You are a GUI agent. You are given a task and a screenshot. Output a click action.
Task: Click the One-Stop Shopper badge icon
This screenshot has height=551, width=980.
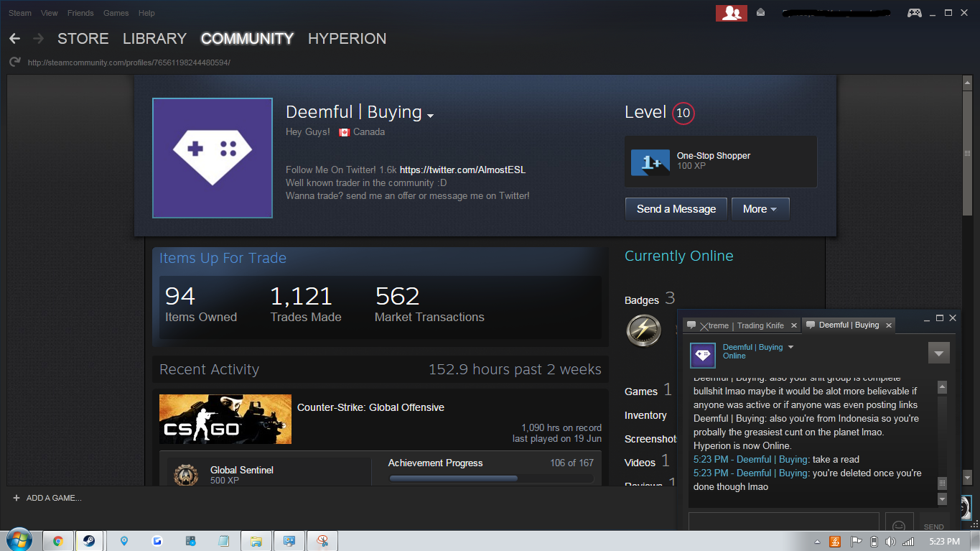650,162
